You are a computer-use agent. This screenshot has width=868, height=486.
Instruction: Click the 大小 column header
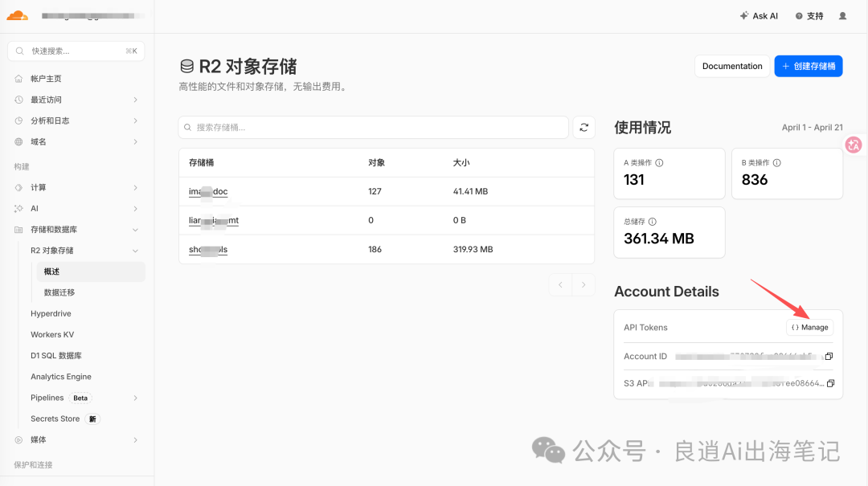tap(461, 163)
